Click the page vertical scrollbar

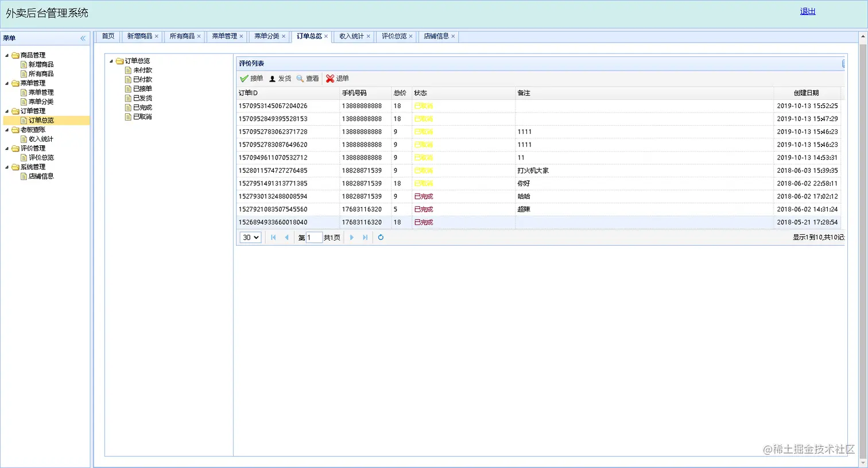pos(863,249)
